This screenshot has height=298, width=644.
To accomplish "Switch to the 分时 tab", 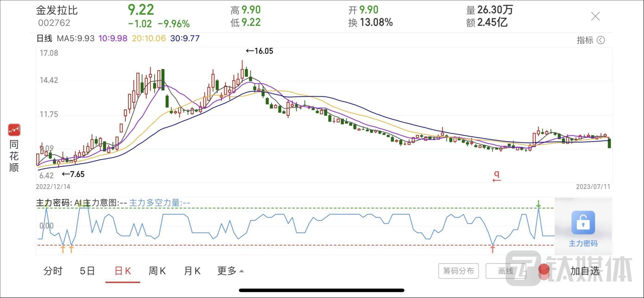I will click(53, 271).
